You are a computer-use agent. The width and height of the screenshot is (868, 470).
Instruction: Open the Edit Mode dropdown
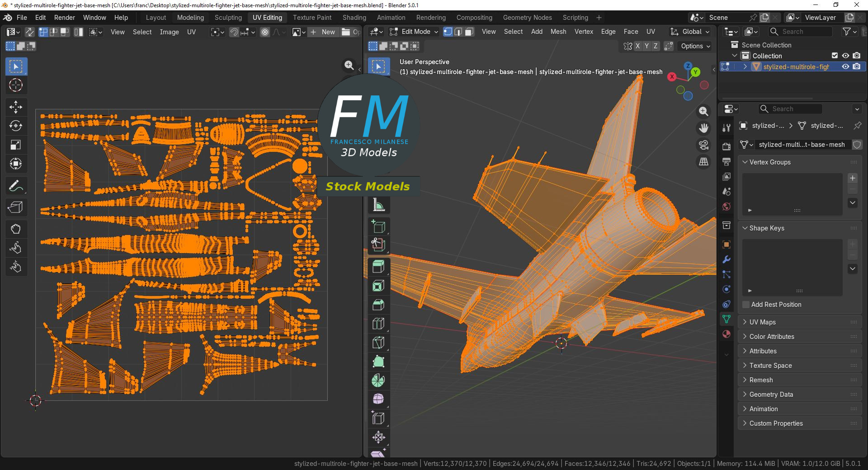point(414,32)
